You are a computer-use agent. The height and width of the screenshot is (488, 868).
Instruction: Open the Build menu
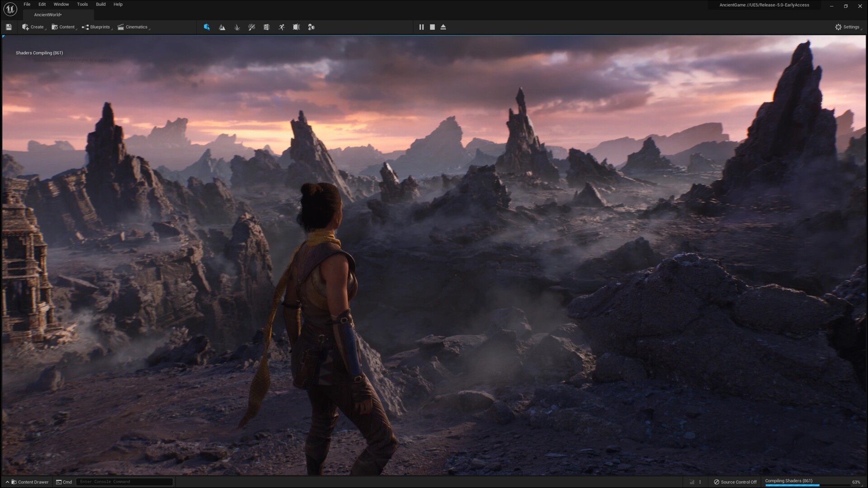100,4
